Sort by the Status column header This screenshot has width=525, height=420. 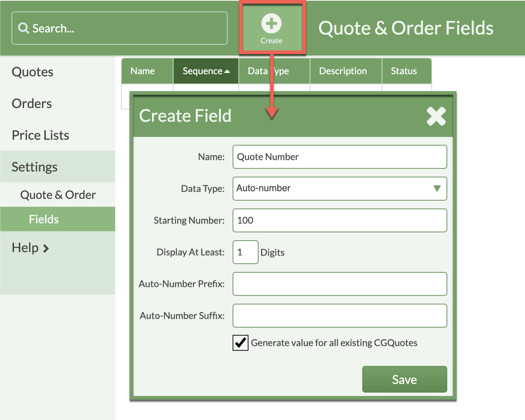click(404, 71)
